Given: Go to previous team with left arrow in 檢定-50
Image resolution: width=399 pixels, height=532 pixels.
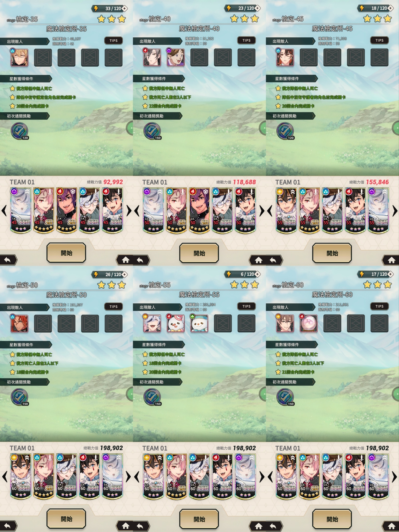Looking at the screenshot, I should [x=4, y=477].
